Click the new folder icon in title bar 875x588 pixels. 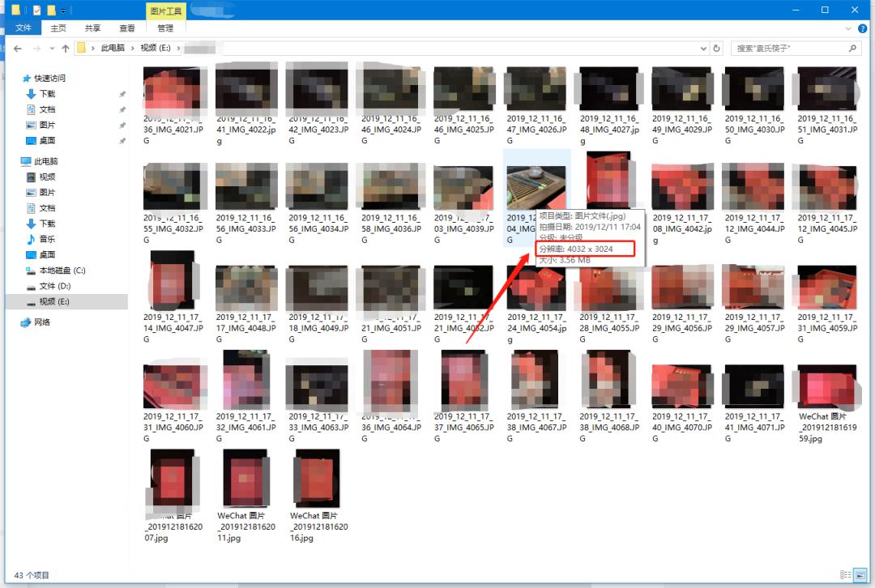tap(52, 11)
